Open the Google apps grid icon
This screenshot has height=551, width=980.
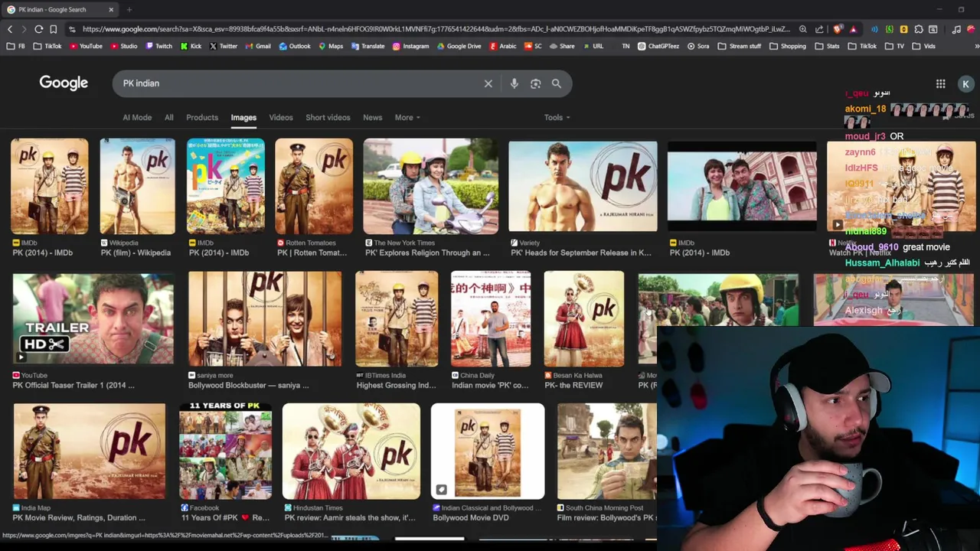pos(940,84)
